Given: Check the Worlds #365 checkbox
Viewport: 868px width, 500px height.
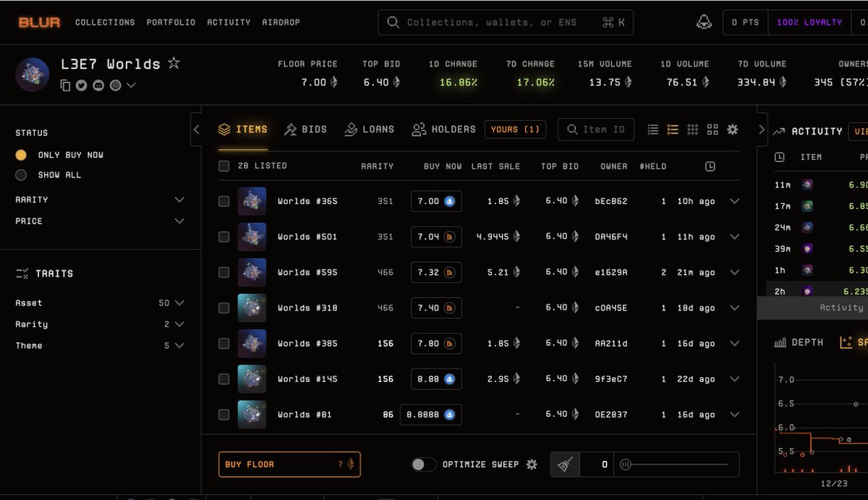Looking at the screenshot, I should tap(224, 201).
